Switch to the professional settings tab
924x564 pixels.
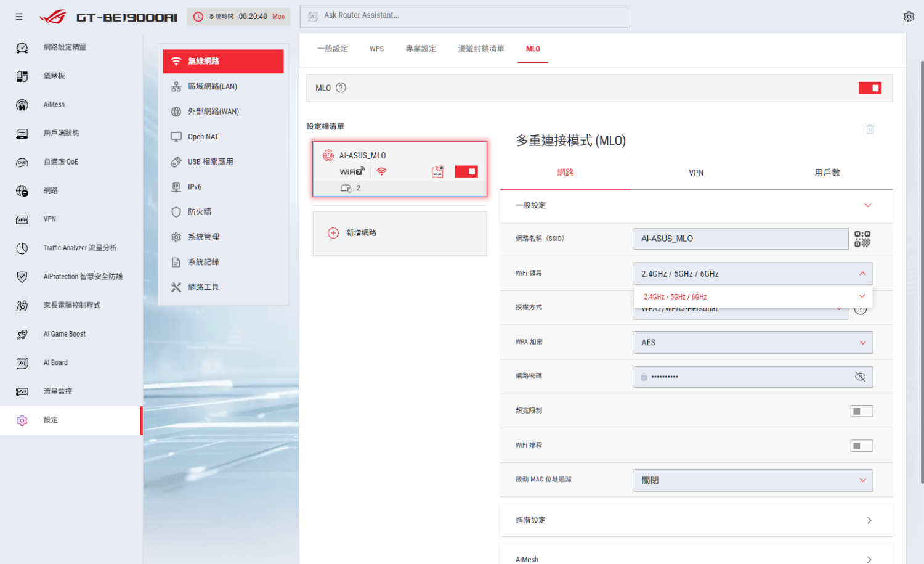(x=421, y=49)
